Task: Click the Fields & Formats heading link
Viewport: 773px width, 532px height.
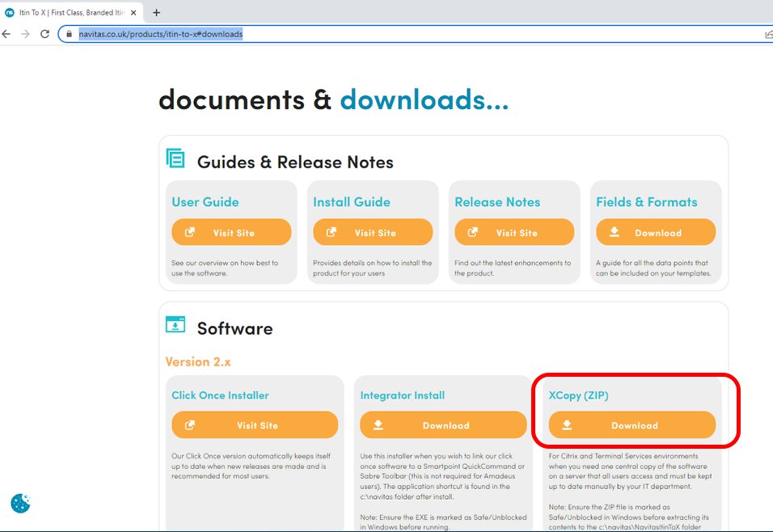Action: (647, 202)
